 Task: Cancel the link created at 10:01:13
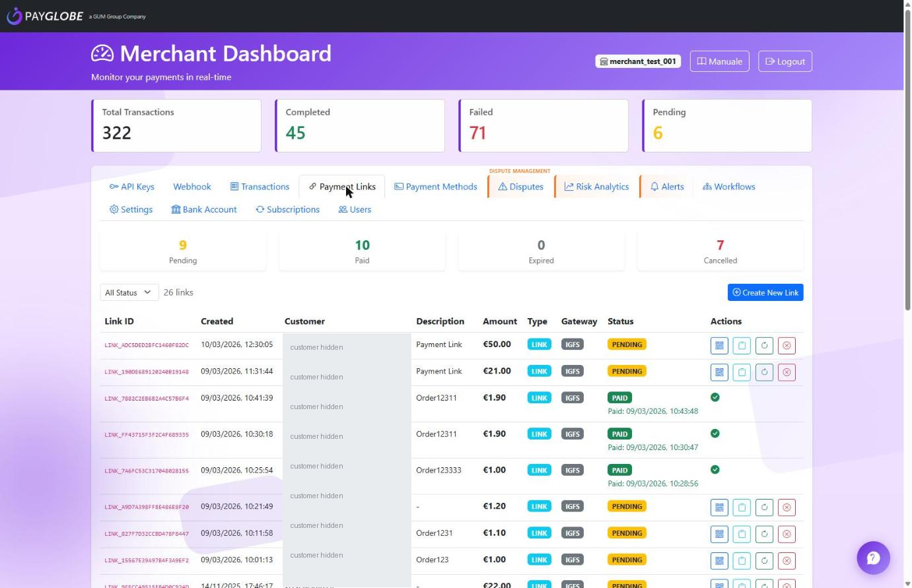(787, 561)
